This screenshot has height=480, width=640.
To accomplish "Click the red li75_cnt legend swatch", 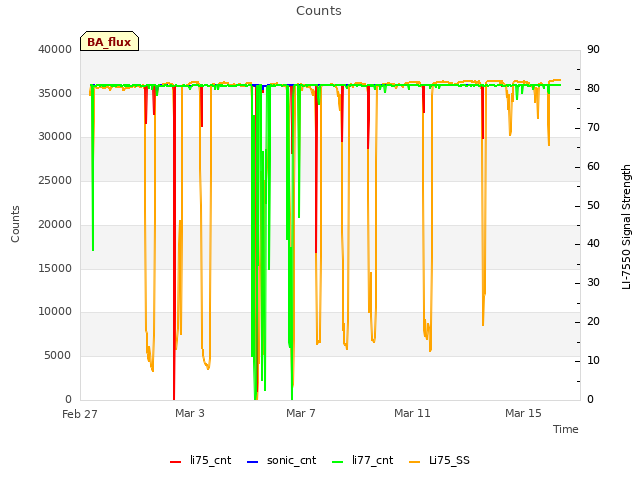I will [x=176, y=462].
